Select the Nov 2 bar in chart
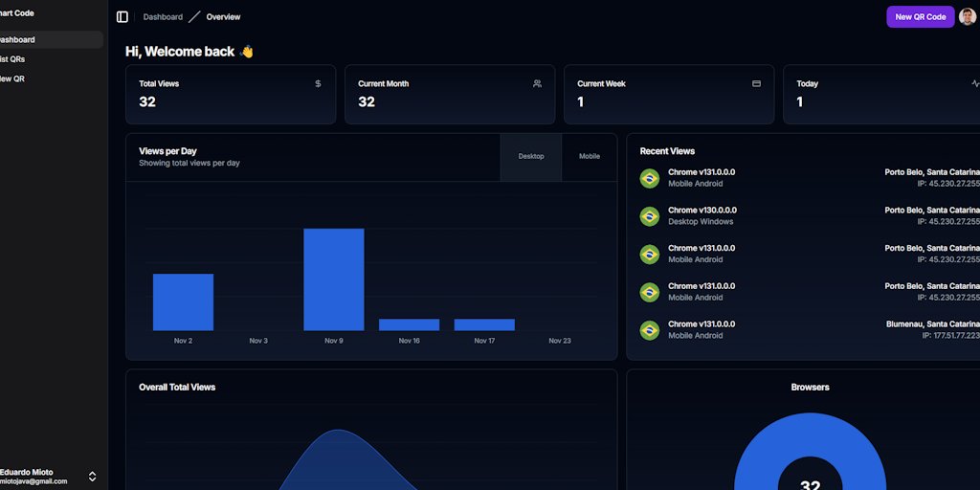Viewport: 980px width, 490px height. pyautogui.click(x=183, y=301)
